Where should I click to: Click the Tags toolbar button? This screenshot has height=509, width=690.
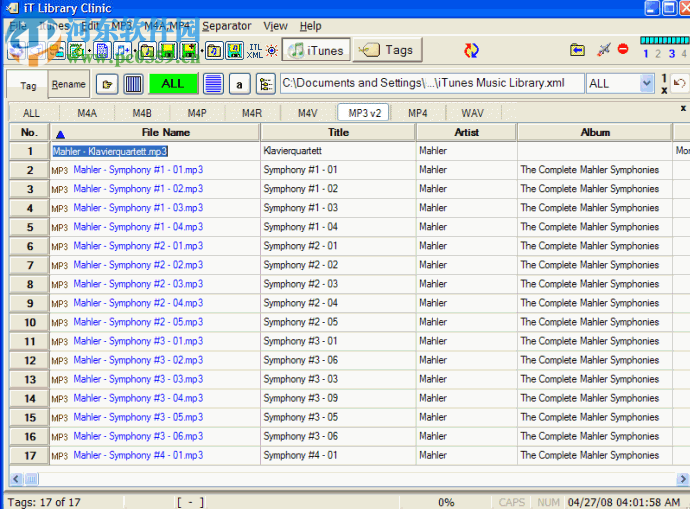point(387,50)
